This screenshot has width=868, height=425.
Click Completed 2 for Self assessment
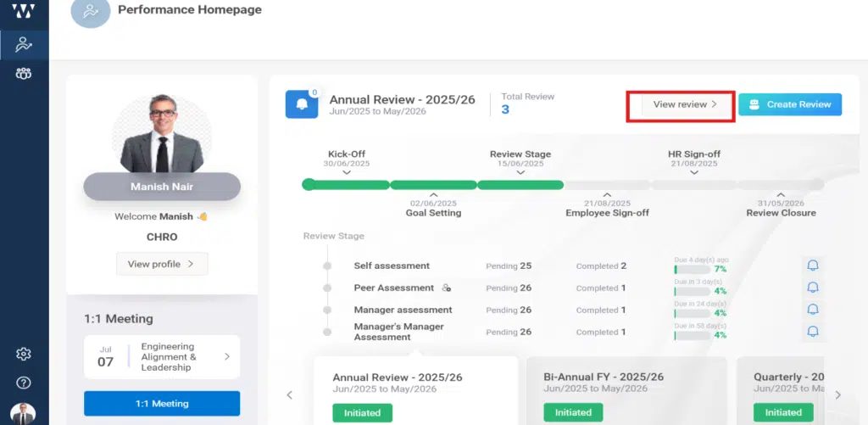[601, 266]
